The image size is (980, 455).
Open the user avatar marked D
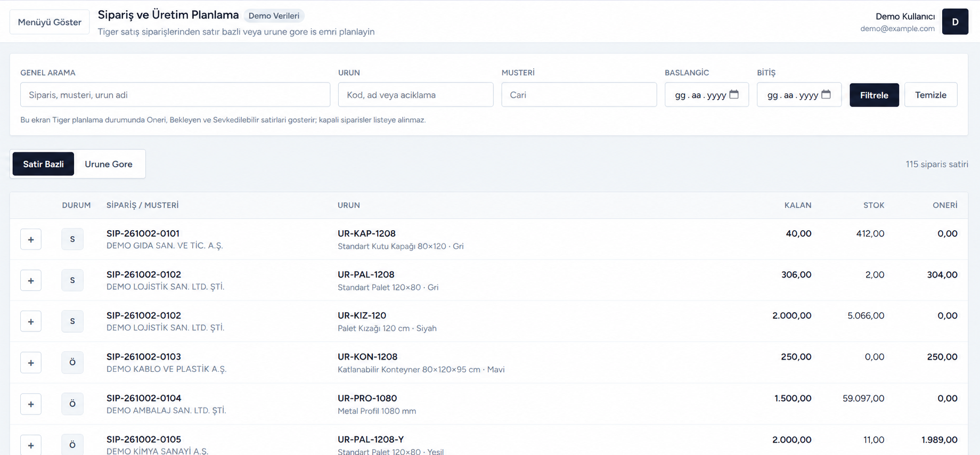pyautogui.click(x=955, y=22)
